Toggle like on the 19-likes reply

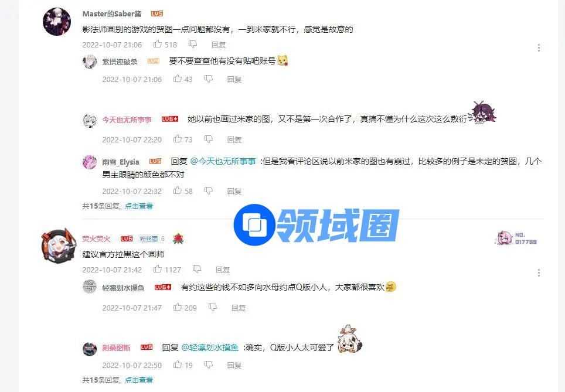[177, 364]
